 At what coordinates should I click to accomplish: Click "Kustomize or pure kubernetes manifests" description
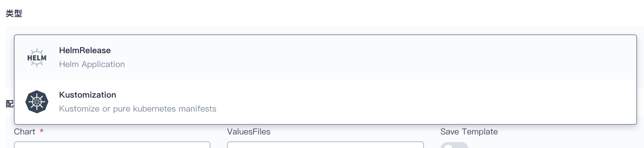click(138, 109)
